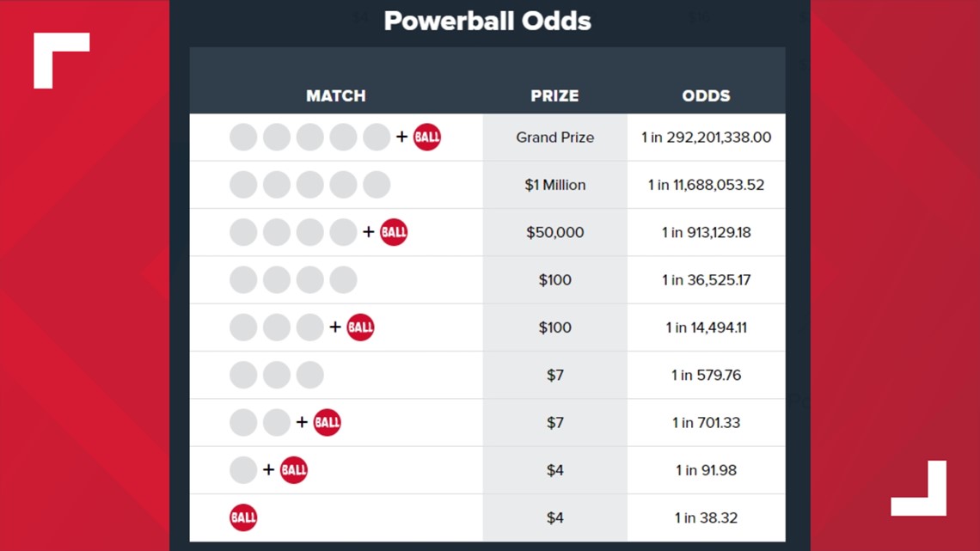
Task: Click the red BALL icon in Grand Prize row
Action: click(x=427, y=137)
